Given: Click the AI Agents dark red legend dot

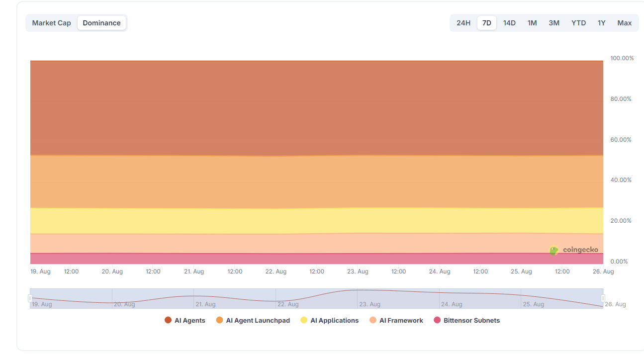Looking at the screenshot, I should pos(168,320).
